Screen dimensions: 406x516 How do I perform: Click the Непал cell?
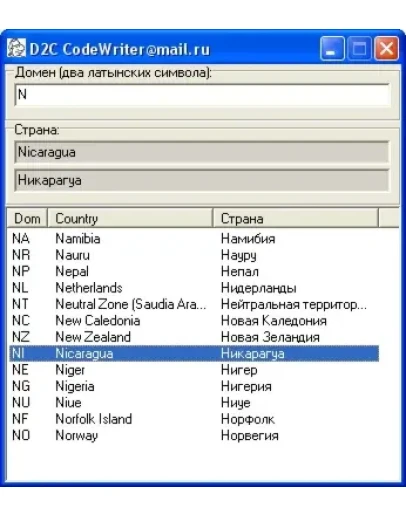pos(240,271)
